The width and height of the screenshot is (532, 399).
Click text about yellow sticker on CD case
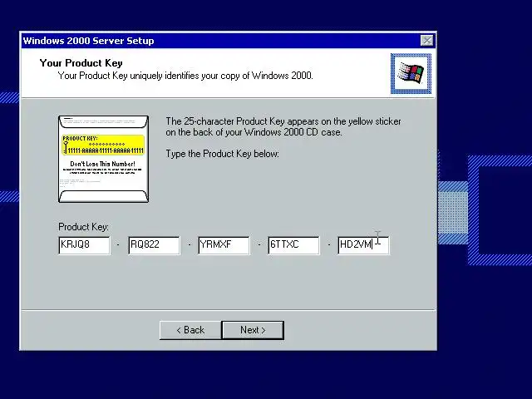click(x=283, y=126)
